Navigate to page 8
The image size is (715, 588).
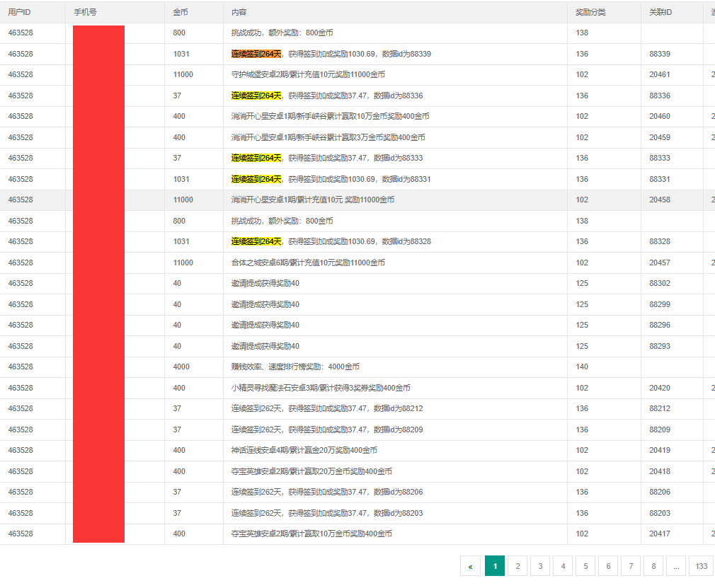click(653, 566)
